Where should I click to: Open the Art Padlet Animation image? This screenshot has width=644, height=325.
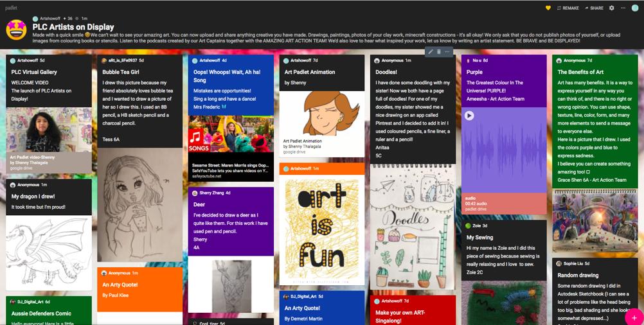tap(322, 114)
